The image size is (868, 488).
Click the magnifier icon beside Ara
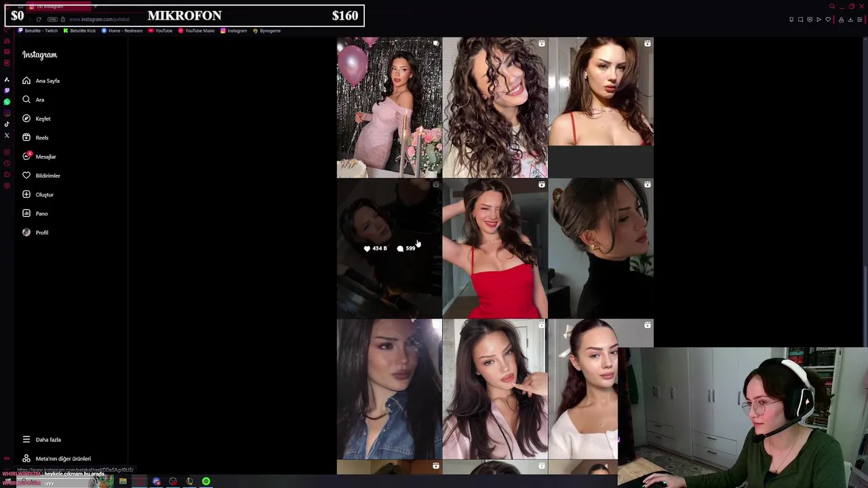pyautogui.click(x=26, y=100)
